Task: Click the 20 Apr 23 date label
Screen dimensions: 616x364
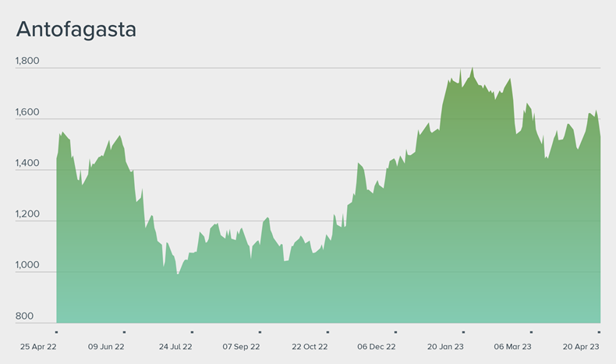Action: (x=580, y=346)
